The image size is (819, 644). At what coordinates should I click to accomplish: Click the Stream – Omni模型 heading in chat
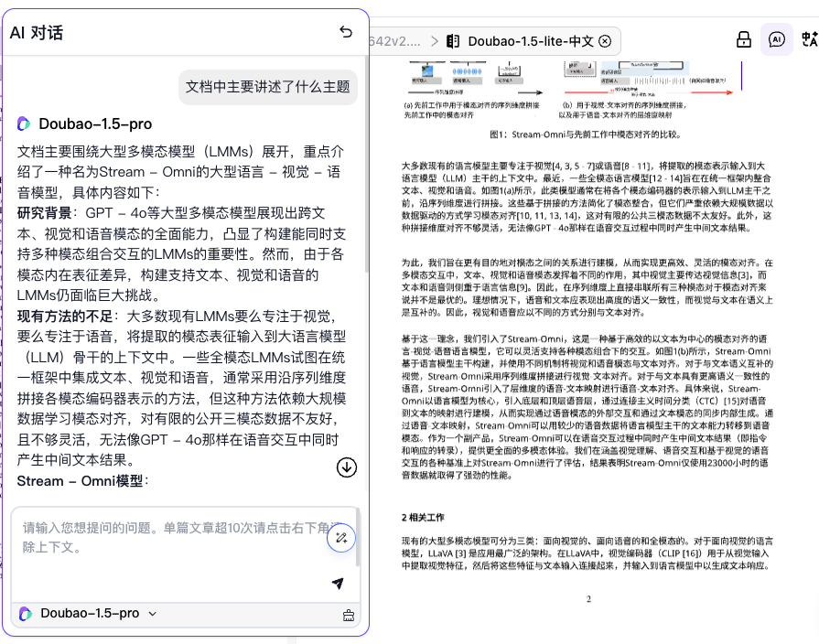(81, 481)
